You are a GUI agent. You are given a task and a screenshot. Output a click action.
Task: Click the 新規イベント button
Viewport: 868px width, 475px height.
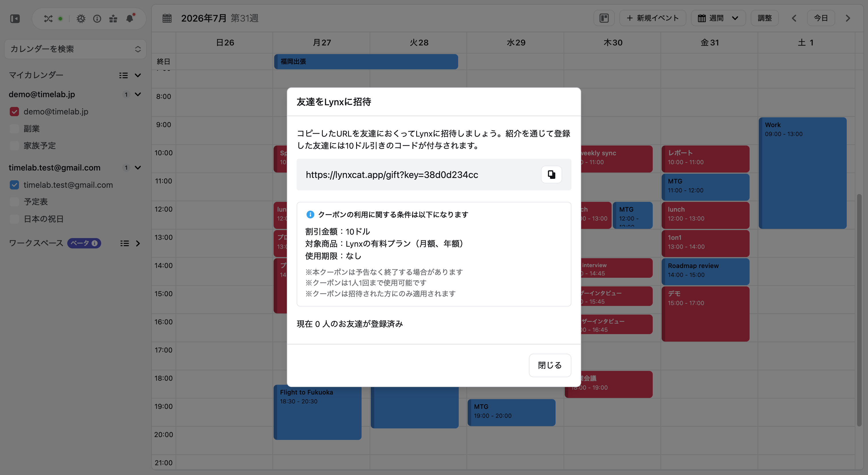(653, 18)
